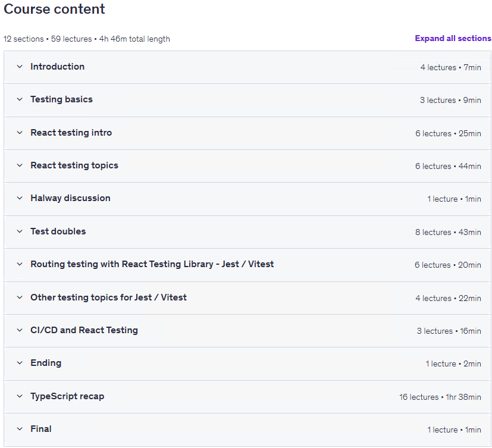Open the Testing basics section title
The image size is (492, 448).
61,99
